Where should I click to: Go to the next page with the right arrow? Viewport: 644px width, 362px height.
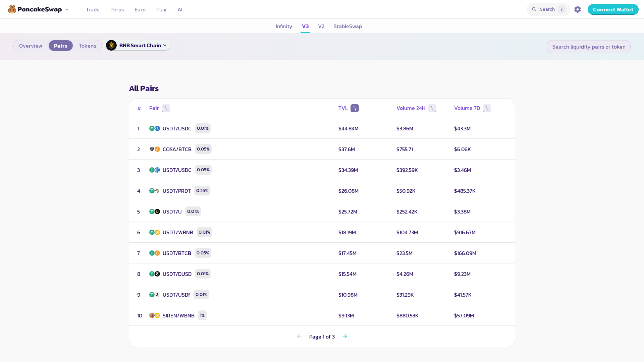pos(345,336)
